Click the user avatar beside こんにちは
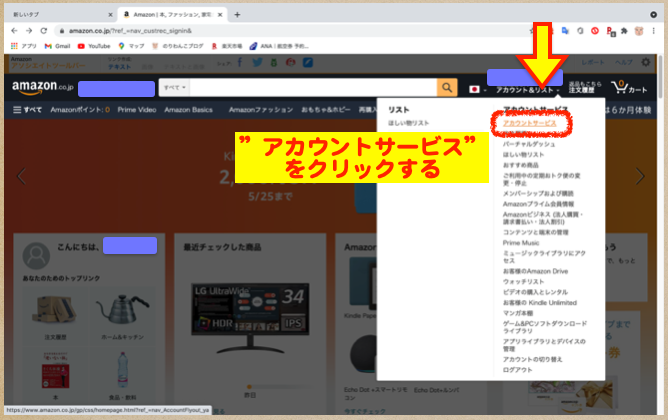The width and height of the screenshot is (668, 420). (x=36, y=256)
